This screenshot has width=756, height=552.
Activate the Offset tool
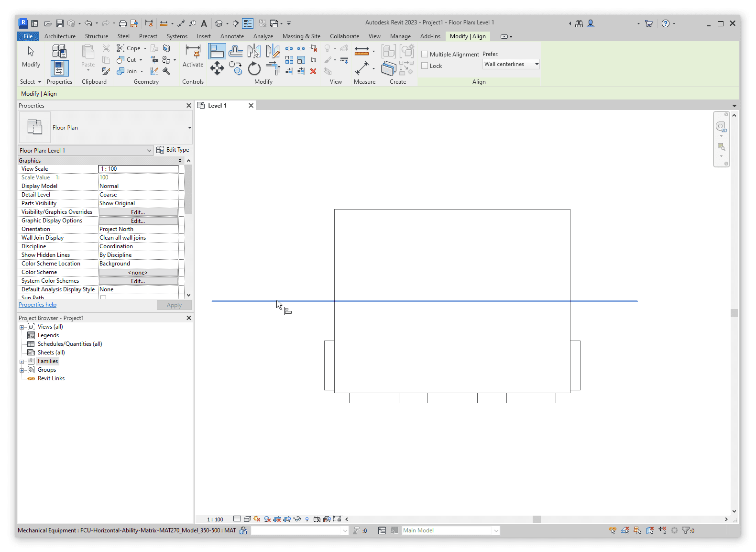(235, 51)
